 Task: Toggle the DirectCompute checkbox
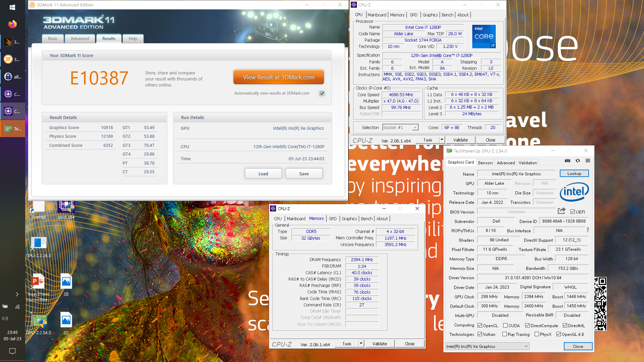coord(527,325)
